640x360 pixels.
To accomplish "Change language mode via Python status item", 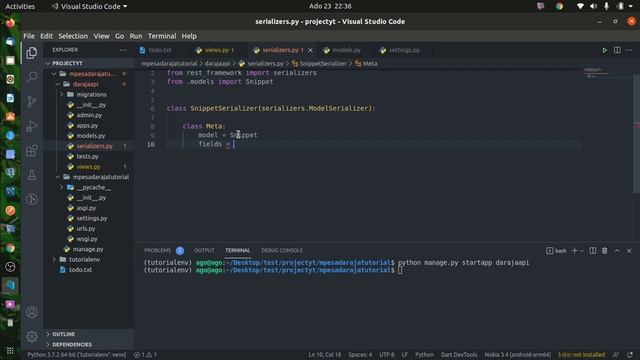I will [x=424, y=355].
